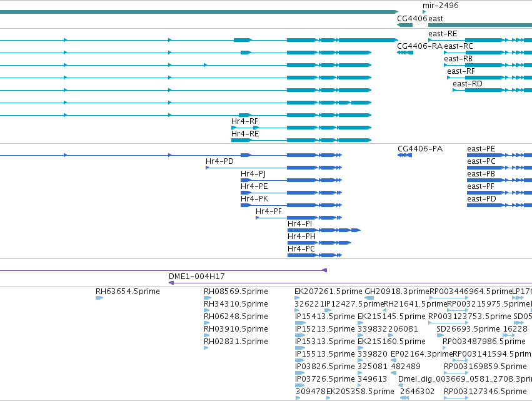Select the east-RC transcript label
This screenshot has height=401, width=532.
[x=458, y=46]
